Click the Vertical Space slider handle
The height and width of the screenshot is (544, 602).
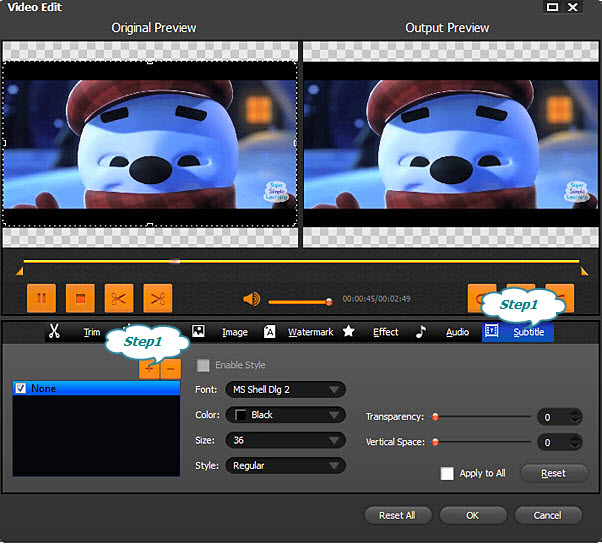(435, 442)
